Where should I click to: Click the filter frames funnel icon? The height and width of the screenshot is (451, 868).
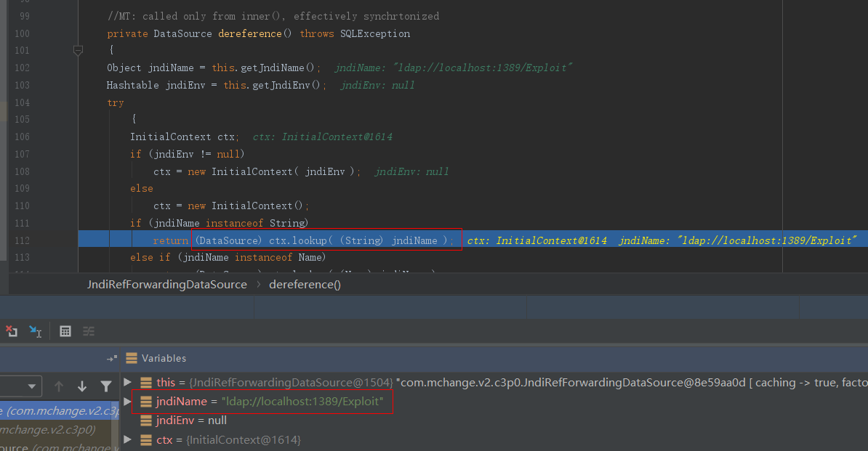(106, 386)
